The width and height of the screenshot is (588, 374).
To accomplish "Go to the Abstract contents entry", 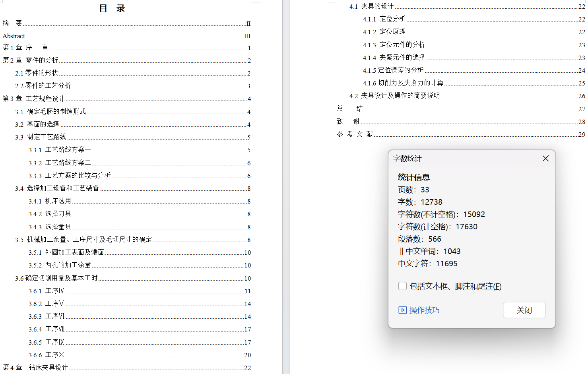I will [126, 36].
